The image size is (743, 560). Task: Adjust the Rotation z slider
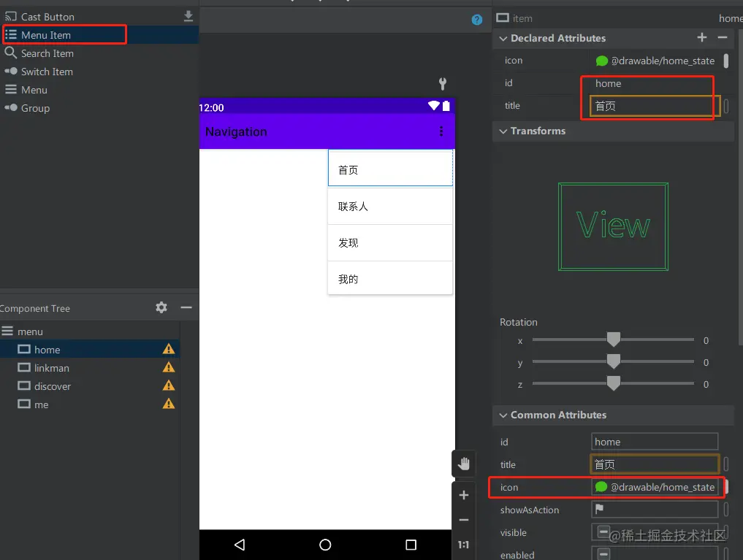tap(613, 383)
